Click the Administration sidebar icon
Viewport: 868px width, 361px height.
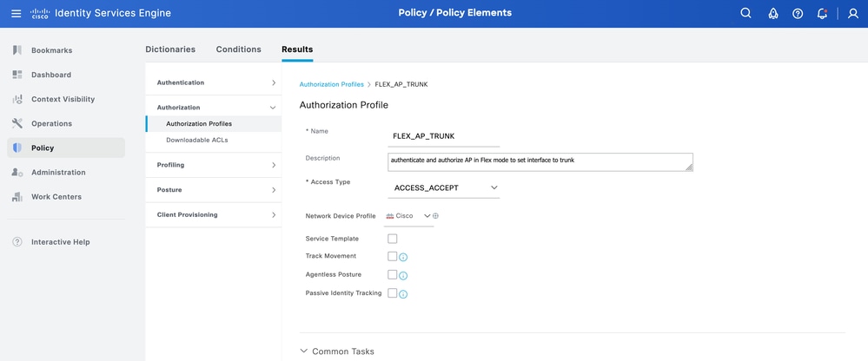coord(17,172)
